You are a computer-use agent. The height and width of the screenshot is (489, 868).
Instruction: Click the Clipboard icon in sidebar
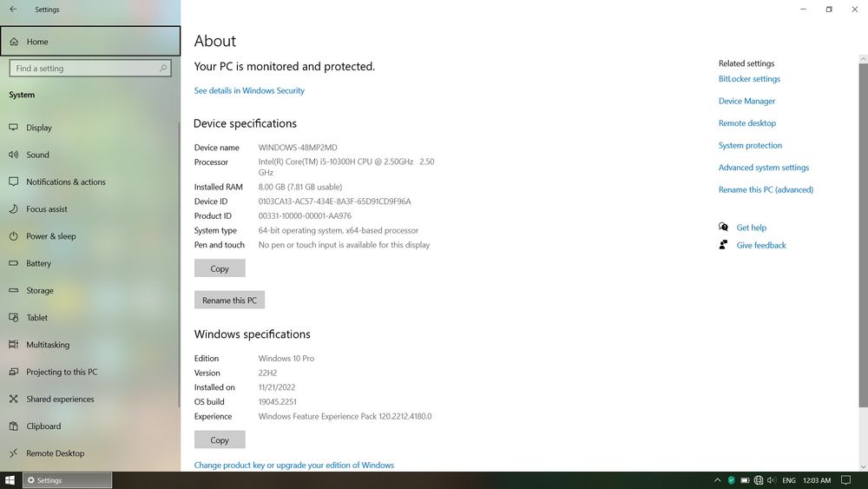(x=14, y=426)
